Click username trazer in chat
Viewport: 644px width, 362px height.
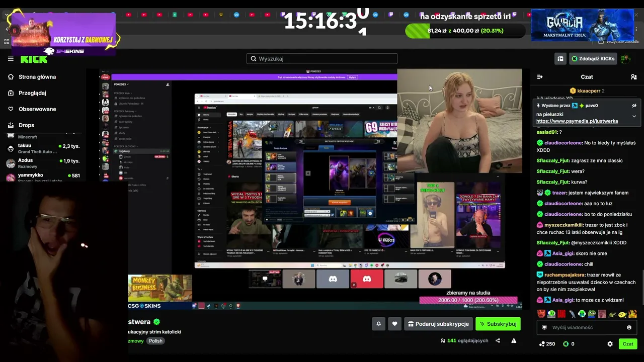pyautogui.click(x=558, y=193)
